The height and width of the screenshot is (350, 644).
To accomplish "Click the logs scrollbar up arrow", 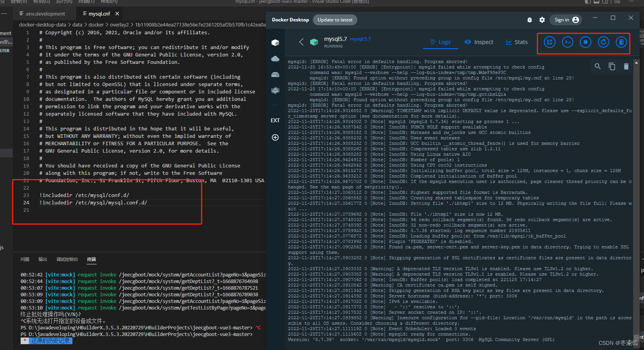I will tap(636, 62).
